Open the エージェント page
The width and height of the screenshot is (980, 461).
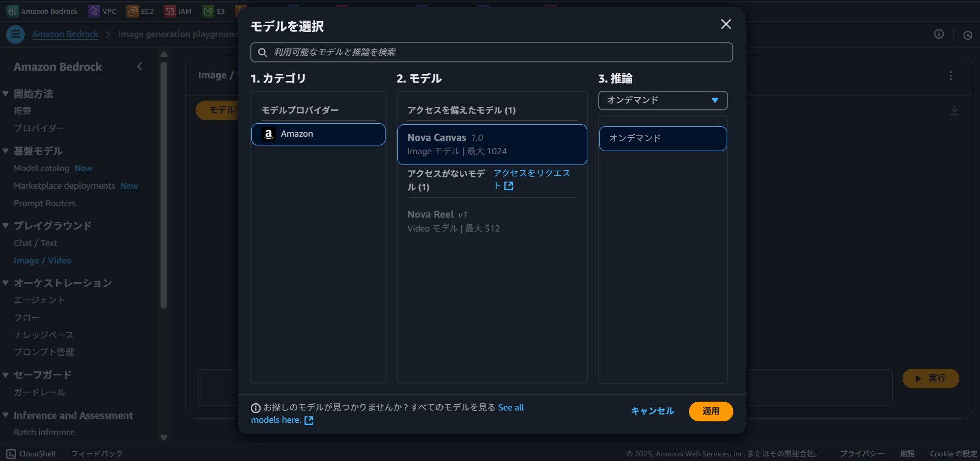(39, 300)
